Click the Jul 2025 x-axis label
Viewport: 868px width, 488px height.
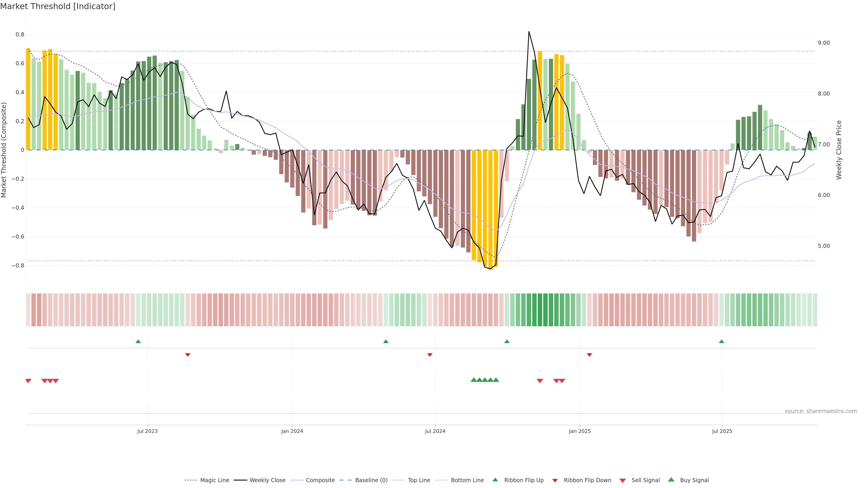point(722,431)
